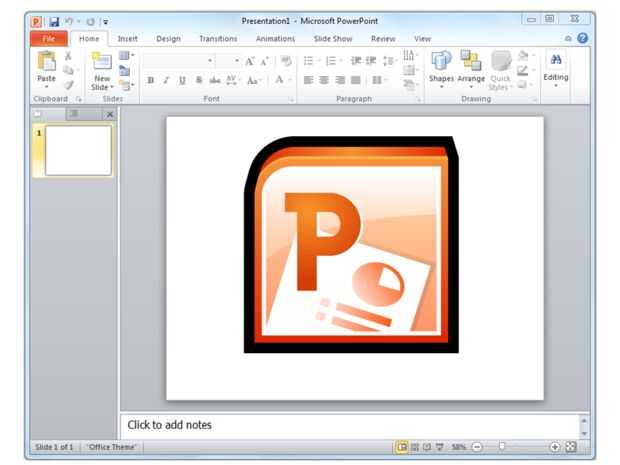Zoom in using the plus button
The image size is (620, 465).
click(555, 447)
